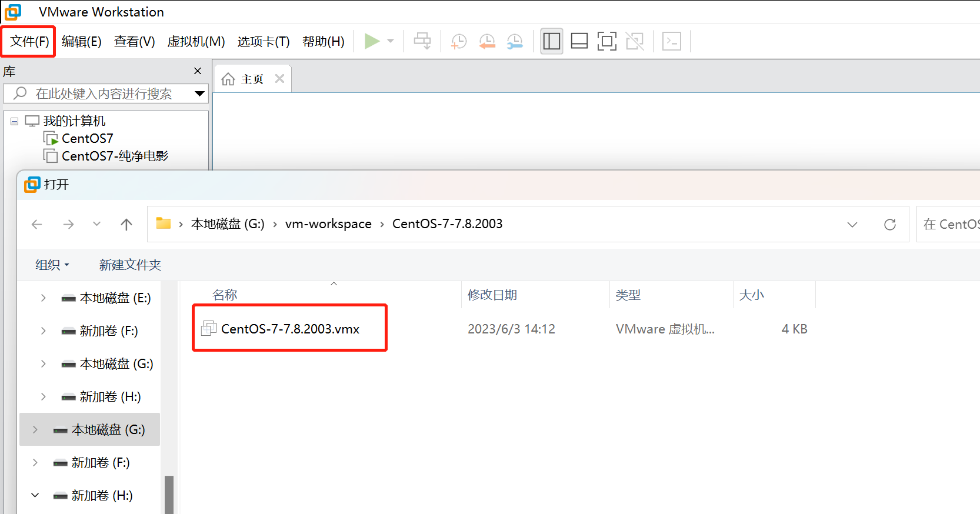Open the power options dropdown arrow
980x514 pixels.
[391, 41]
